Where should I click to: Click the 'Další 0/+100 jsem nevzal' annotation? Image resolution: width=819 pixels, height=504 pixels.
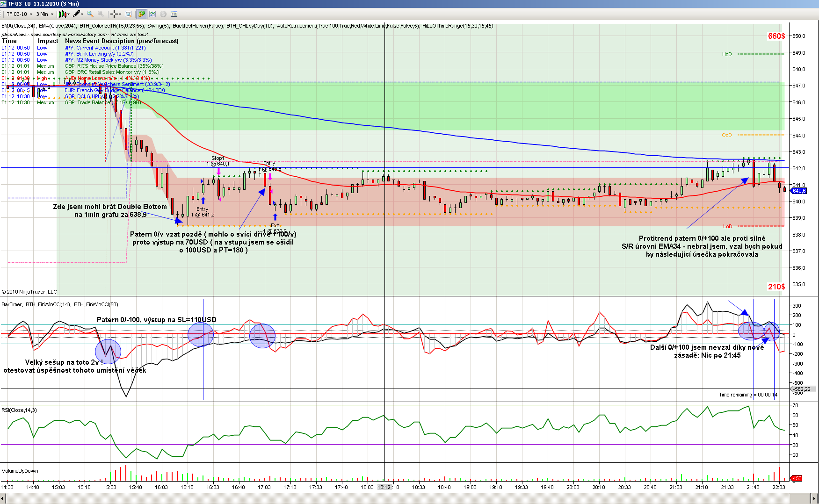pos(707,351)
